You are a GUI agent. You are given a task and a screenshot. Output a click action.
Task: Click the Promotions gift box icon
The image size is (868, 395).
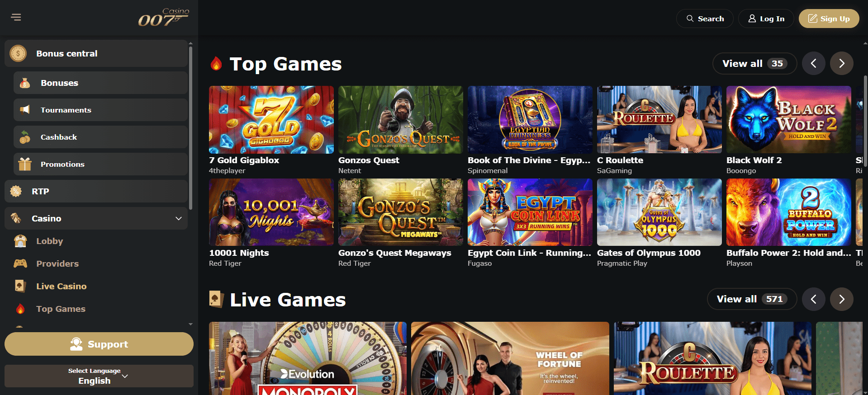pyautogui.click(x=25, y=164)
